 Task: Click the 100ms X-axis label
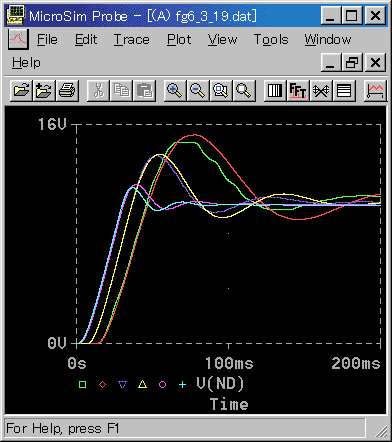coord(229,363)
